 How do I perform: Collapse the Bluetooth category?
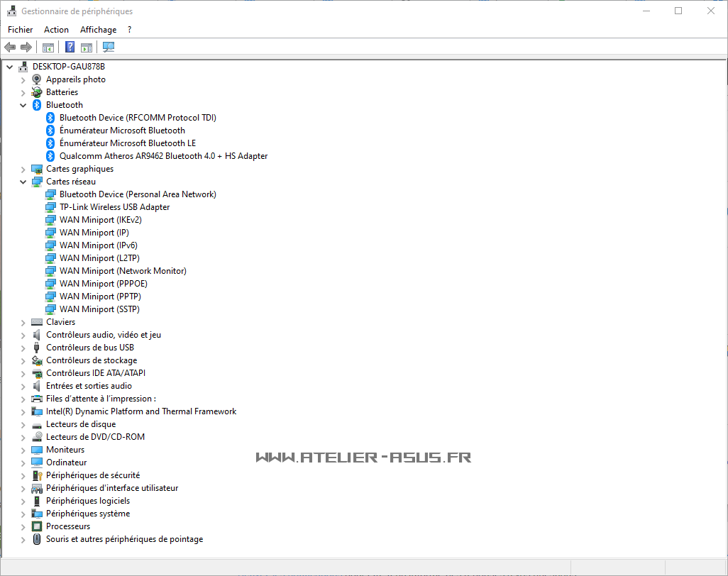[23, 106]
